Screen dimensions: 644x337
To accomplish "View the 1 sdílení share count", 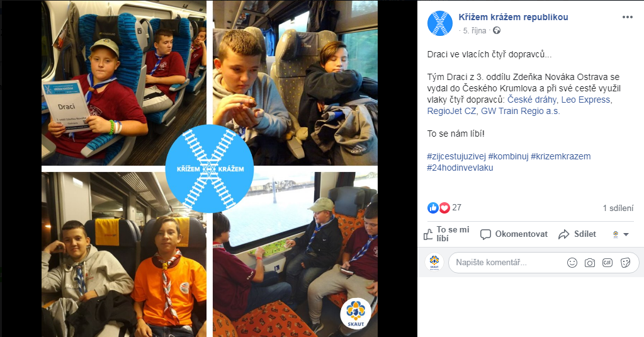I will tap(618, 208).
